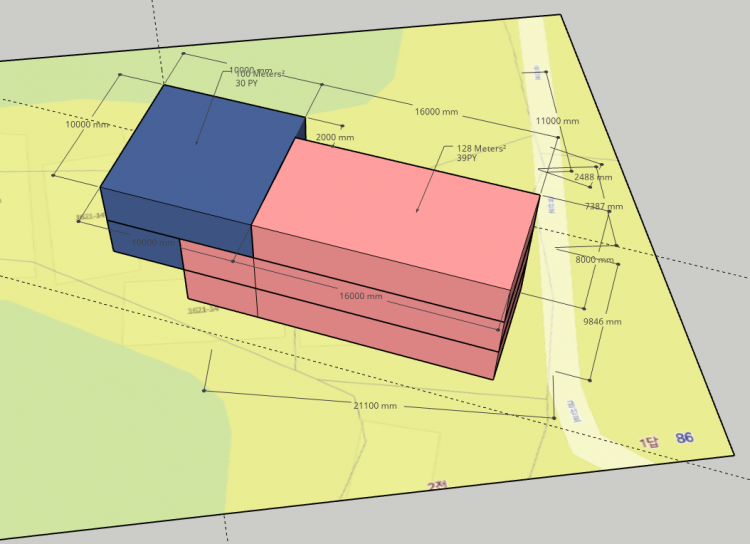Click the upper 16000 mm dimension above the pink roof
The width and height of the screenshot is (750, 544).
(435, 112)
